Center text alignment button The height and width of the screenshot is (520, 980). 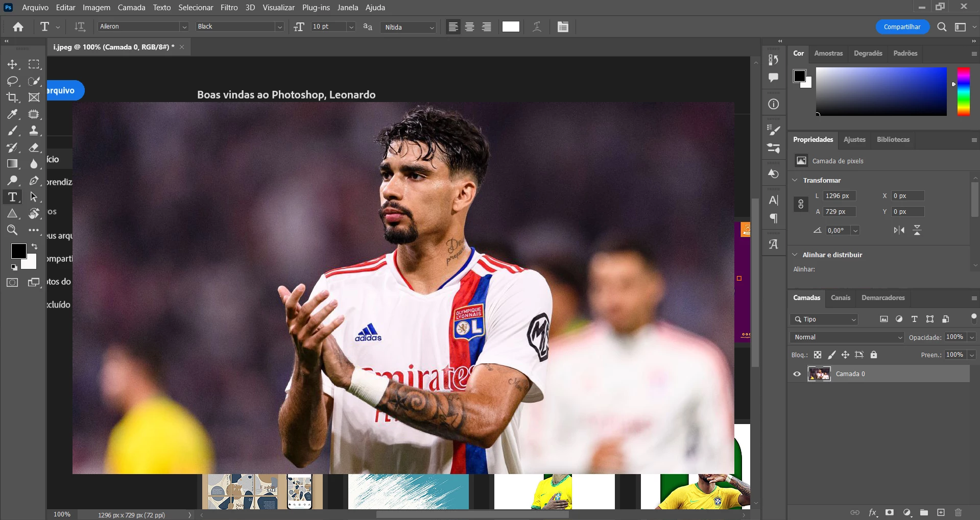(470, 27)
